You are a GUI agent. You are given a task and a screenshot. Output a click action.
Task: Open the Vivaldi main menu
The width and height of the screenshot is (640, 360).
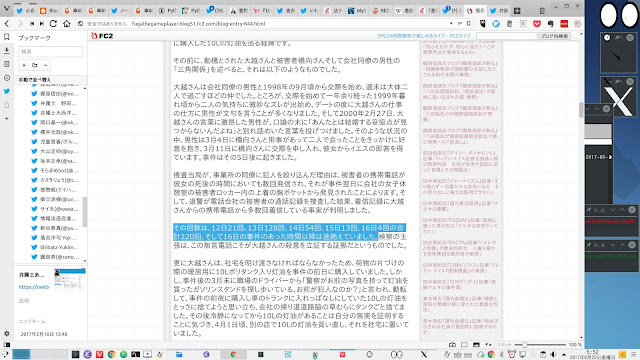[x=7, y=9]
